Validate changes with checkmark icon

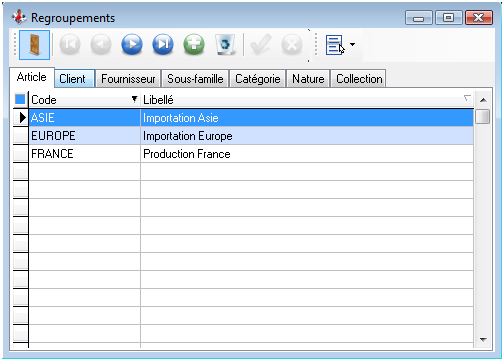[260, 44]
